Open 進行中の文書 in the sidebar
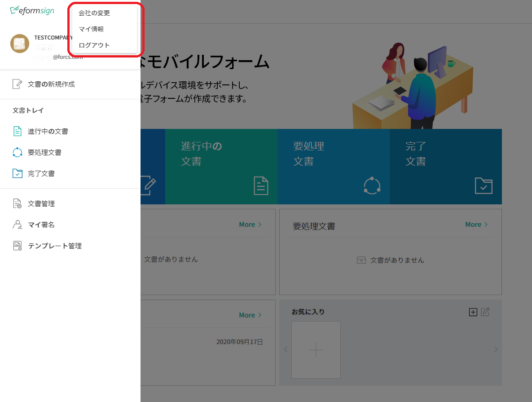Viewport: 532px width, 402px height. click(x=48, y=132)
